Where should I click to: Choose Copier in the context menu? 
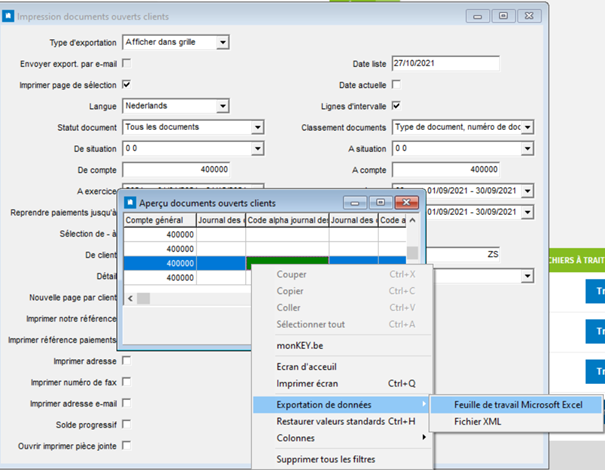click(341, 291)
